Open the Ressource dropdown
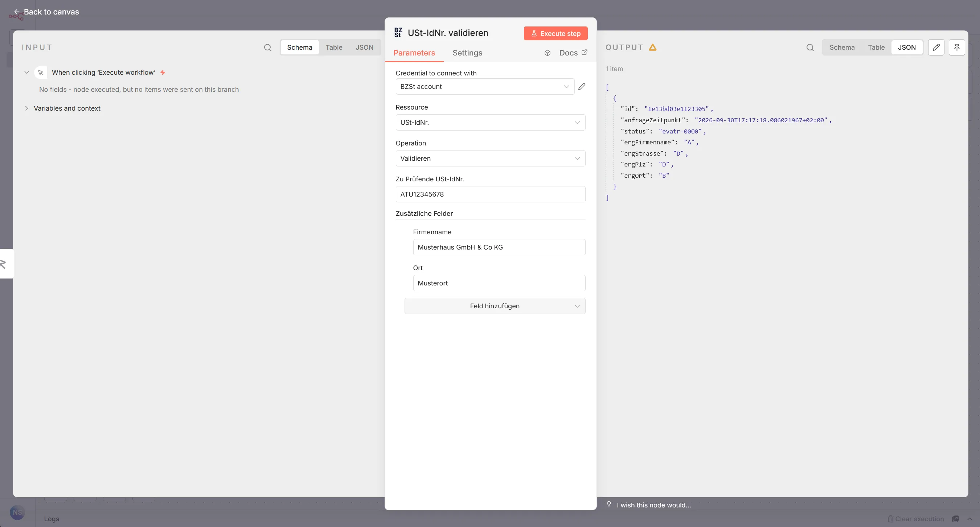The image size is (980, 527). click(x=491, y=123)
